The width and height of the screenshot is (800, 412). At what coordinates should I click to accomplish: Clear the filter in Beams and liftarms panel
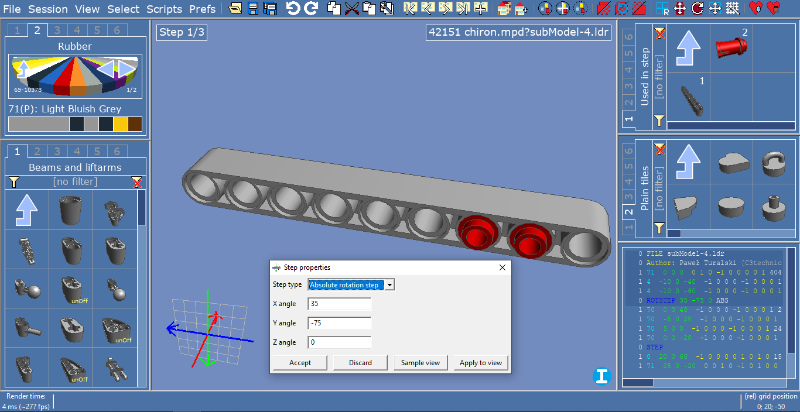[138, 182]
